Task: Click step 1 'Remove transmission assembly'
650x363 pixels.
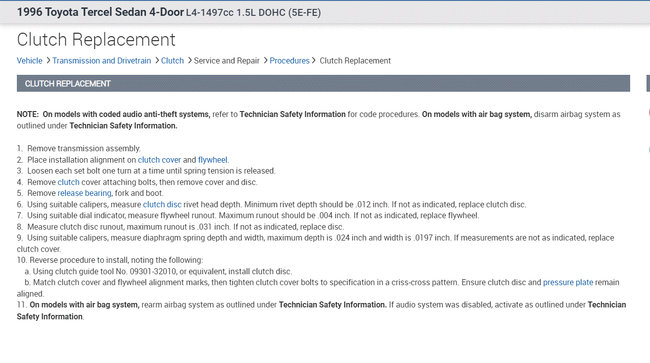Action: pyautogui.click(x=79, y=148)
